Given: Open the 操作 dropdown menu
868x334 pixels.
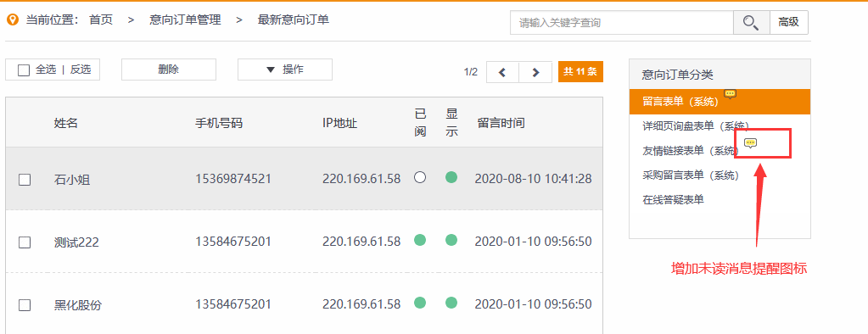Looking at the screenshot, I should (x=285, y=70).
